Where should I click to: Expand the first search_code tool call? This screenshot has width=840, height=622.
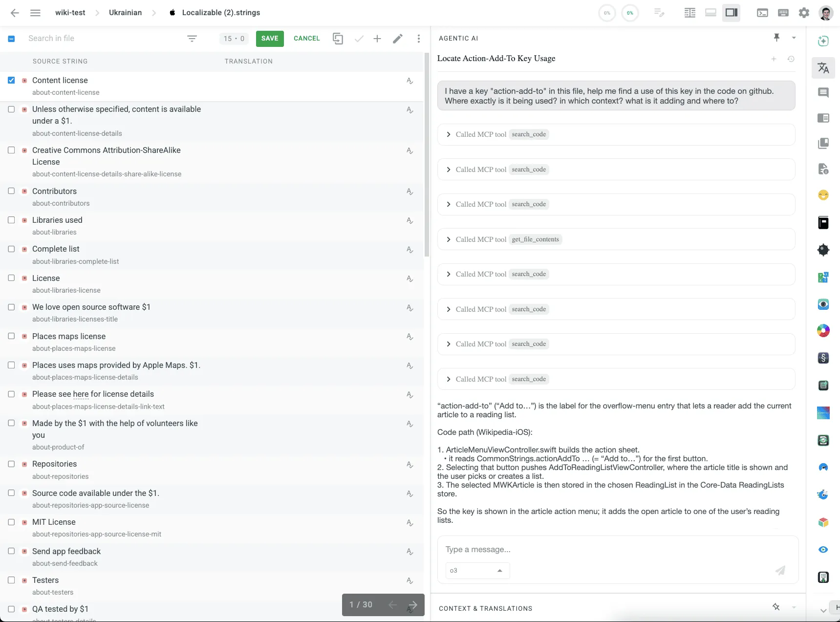click(x=449, y=134)
